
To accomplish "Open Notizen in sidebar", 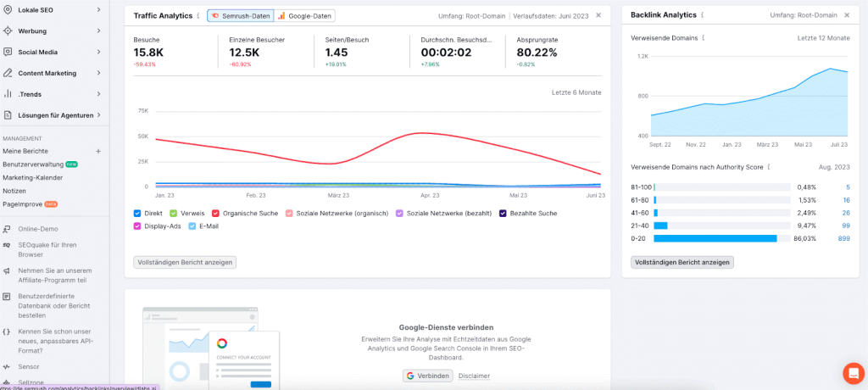I will pos(14,191).
